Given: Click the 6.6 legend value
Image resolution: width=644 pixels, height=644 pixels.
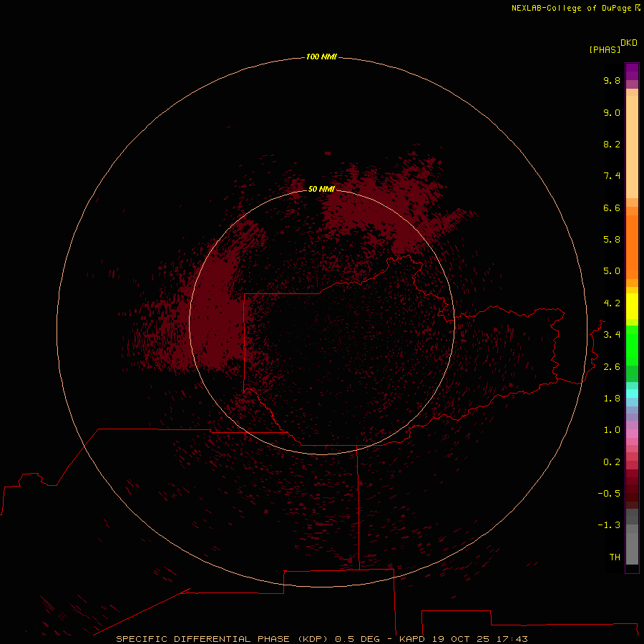Looking at the screenshot, I should tap(612, 208).
